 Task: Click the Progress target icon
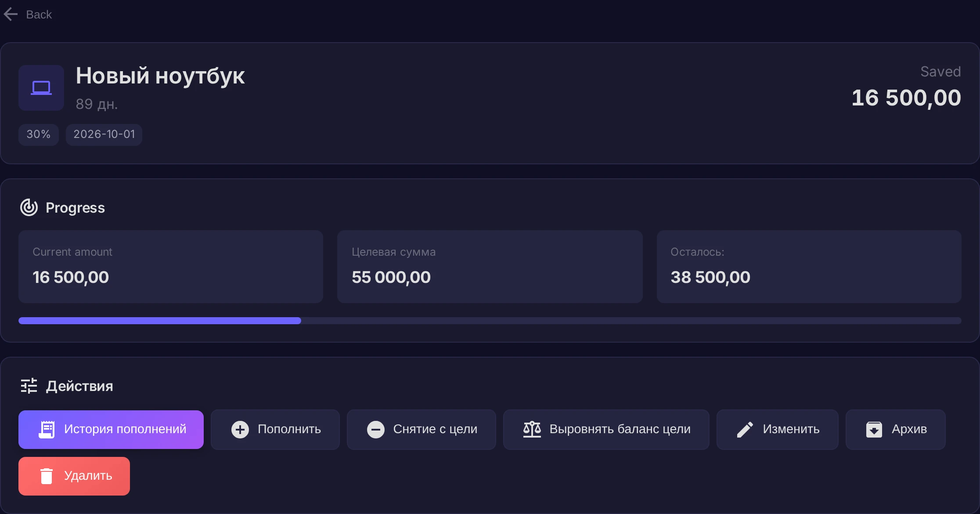29,207
